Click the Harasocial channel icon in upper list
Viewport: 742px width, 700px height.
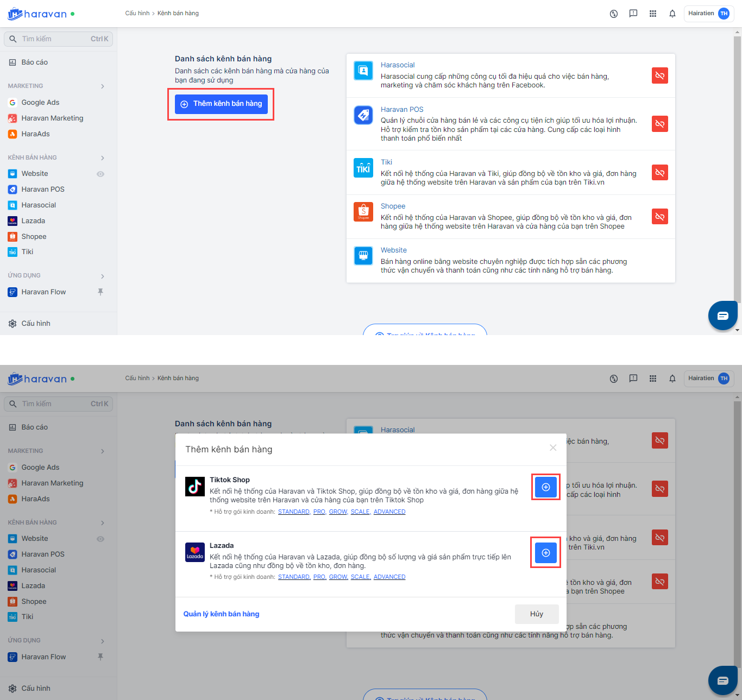363,71
